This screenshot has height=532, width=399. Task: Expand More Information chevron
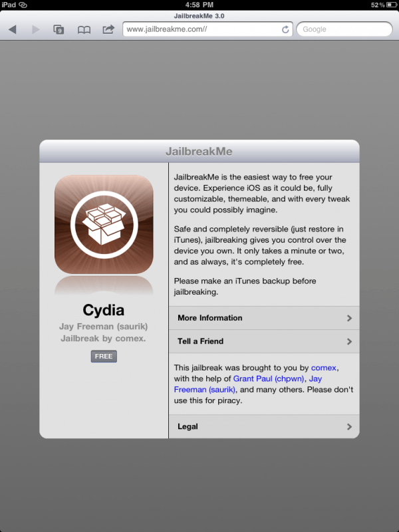tap(349, 318)
